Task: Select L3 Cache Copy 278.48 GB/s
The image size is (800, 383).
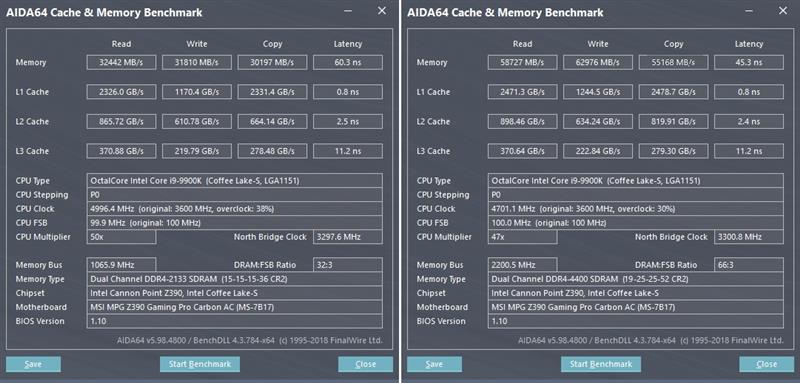Action: [272, 151]
